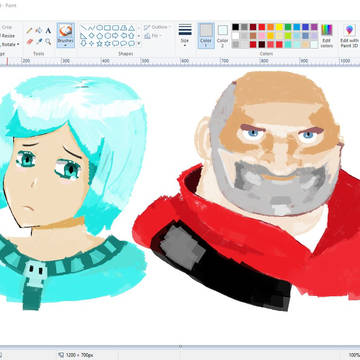Select the Pencil tool
This screenshot has height=360, width=360.
click(30, 30)
